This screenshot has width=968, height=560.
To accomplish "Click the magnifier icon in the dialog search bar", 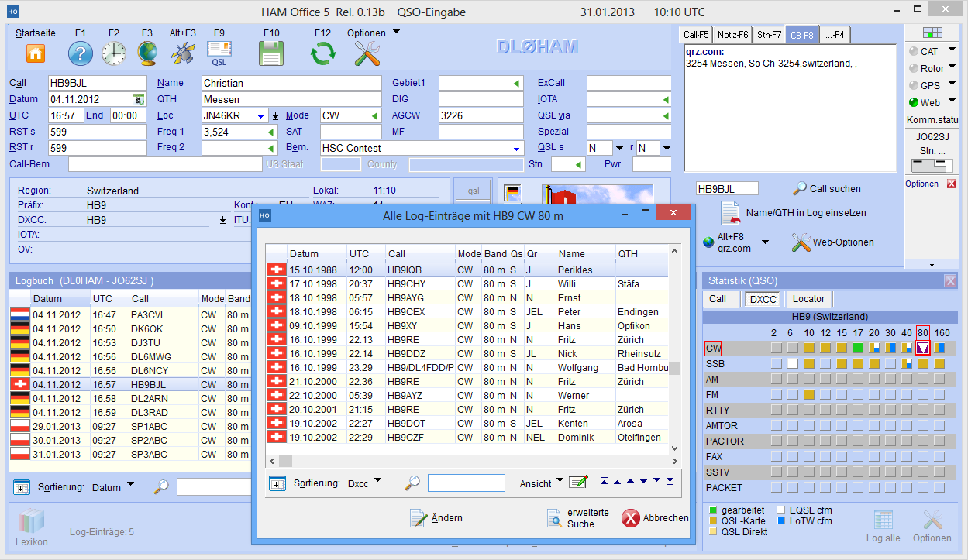I will (x=413, y=483).
